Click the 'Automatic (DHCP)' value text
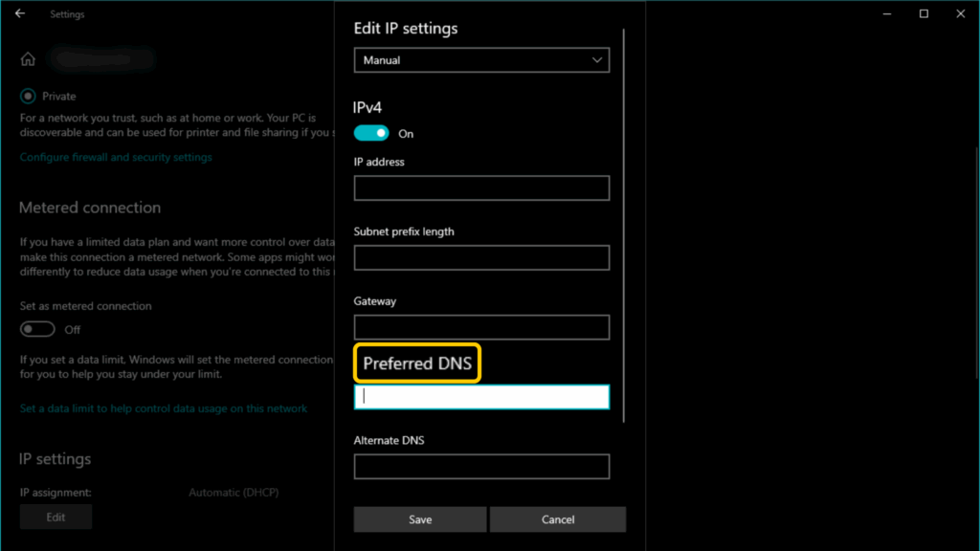Image resolution: width=980 pixels, height=551 pixels. pyautogui.click(x=234, y=493)
